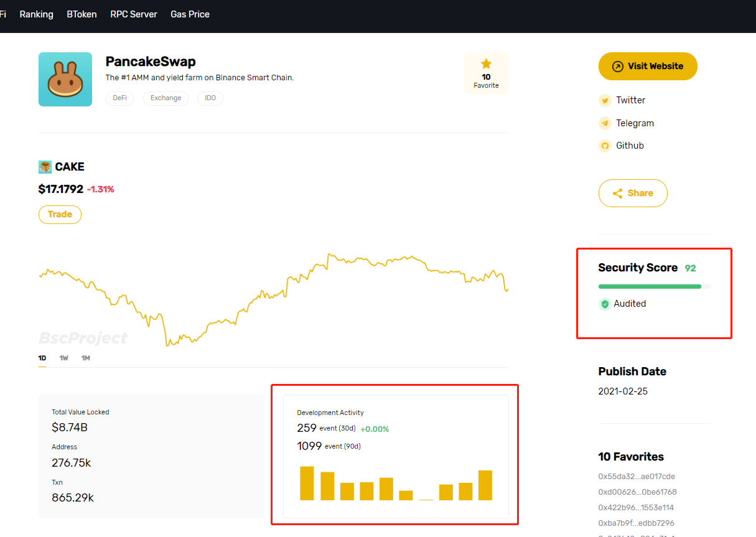Open the Github link
The width and height of the screenshot is (756, 537).
(630, 146)
